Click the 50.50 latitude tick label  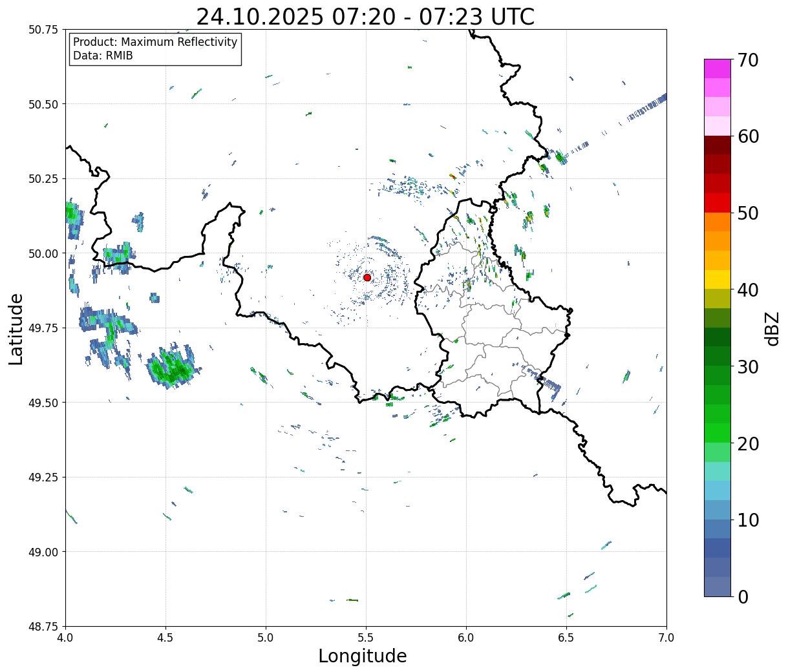pos(43,104)
